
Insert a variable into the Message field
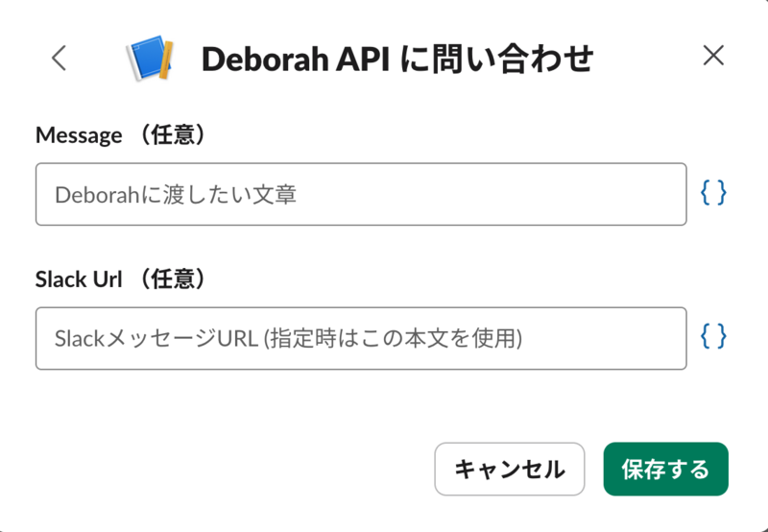pyautogui.click(x=713, y=194)
